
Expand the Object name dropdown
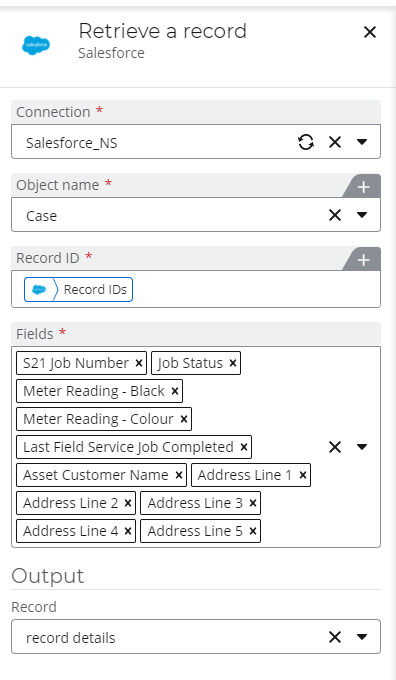(x=362, y=215)
